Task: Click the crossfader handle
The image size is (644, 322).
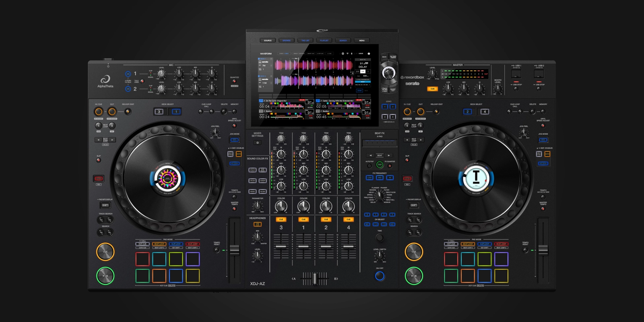Action: click(315, 279)
